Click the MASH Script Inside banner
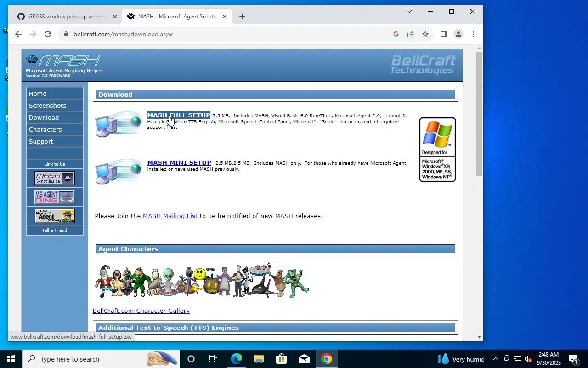 point(55,178)
